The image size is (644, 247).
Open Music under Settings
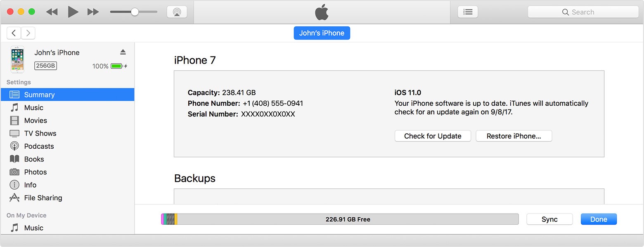tap(33, 107)
